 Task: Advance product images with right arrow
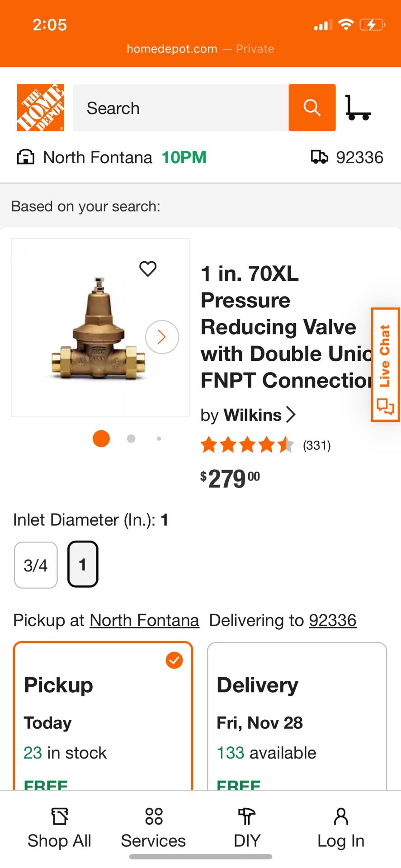162,337
